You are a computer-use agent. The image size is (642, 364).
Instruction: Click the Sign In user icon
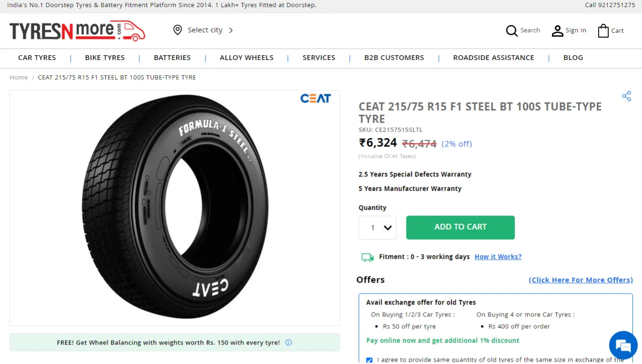(x=557, y=31)
